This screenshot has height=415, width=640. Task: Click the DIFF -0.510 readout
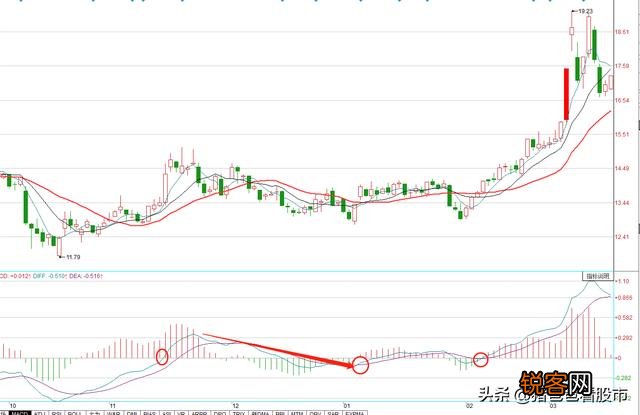click(51, 276)
